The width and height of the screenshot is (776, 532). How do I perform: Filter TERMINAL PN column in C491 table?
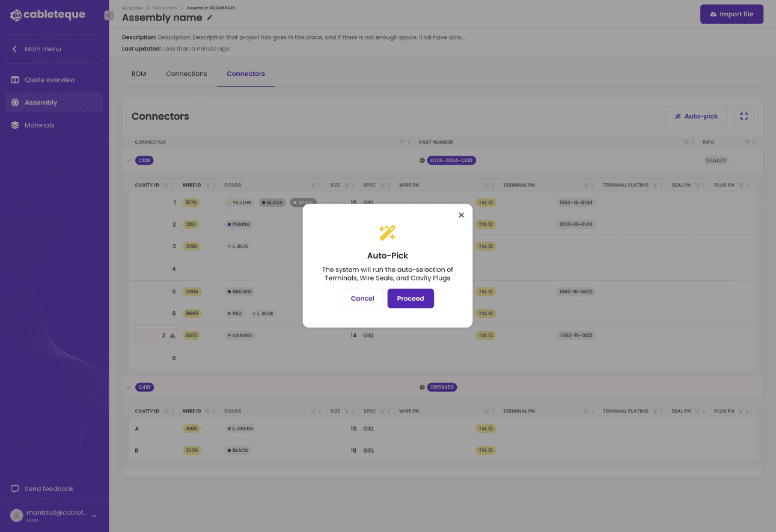pyautogui.click(x=586, y=411)
